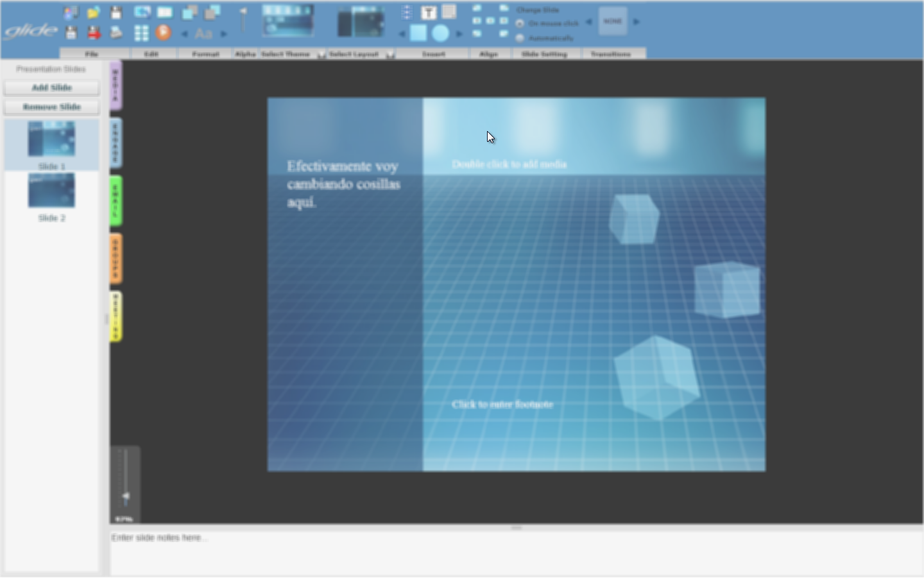Insert a square shape from the toolbar
Screen dimensions: 924x578
point(418,33)
